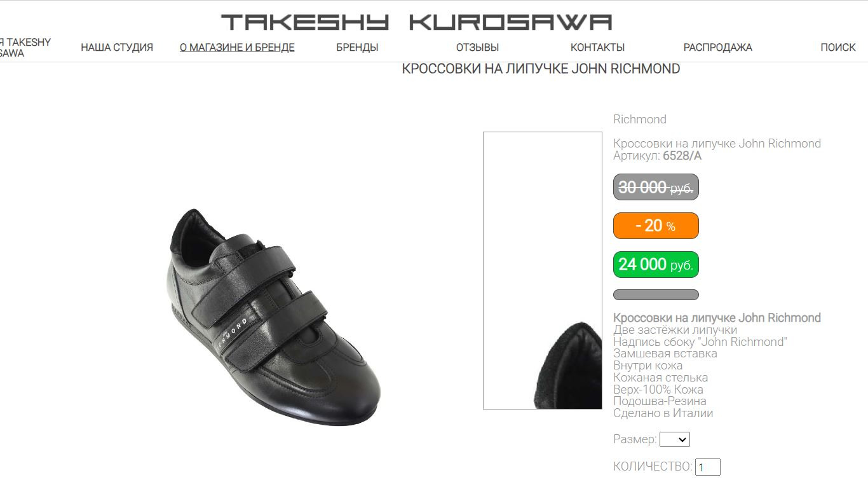Open the НАША СТУДИЯ menu item
The height and width of the screenshot is (482, 868).
(x=117, y=48)
